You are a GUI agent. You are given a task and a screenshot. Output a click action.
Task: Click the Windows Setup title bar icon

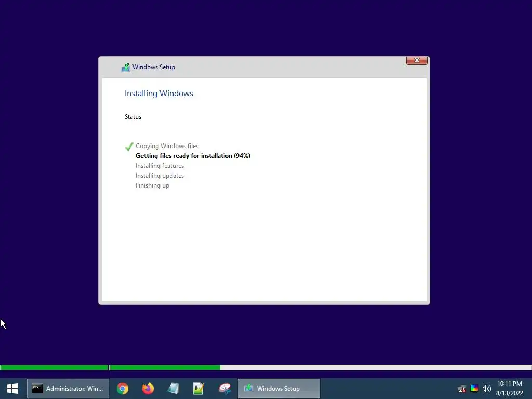point(126,67)
